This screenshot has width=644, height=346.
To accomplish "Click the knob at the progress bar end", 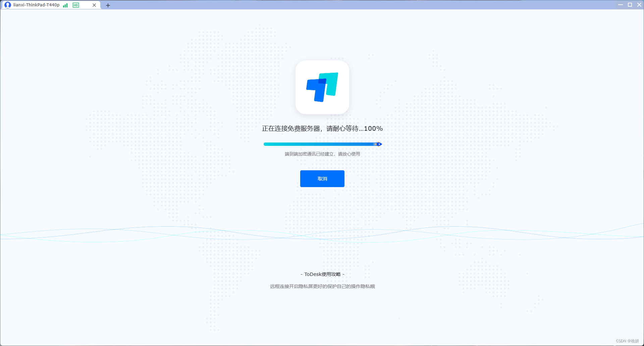I will click(379, 144).
